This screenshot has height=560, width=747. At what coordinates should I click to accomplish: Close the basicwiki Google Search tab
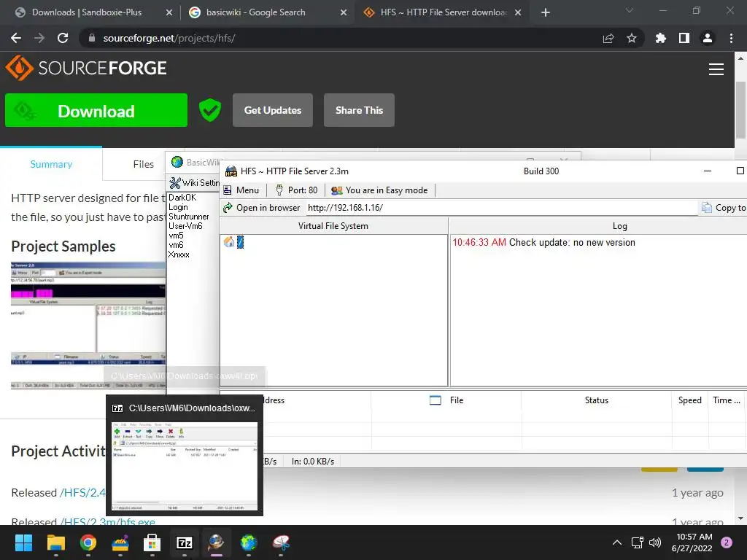pos(344,13)
